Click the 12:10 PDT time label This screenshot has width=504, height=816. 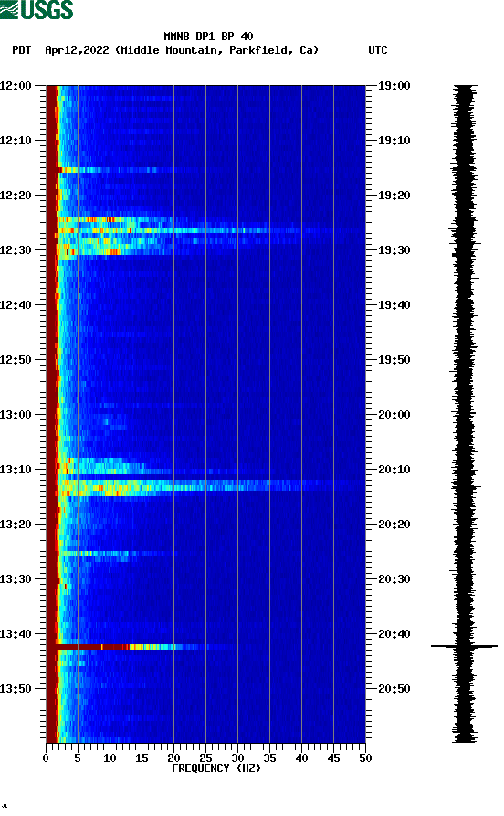[16, 141]
